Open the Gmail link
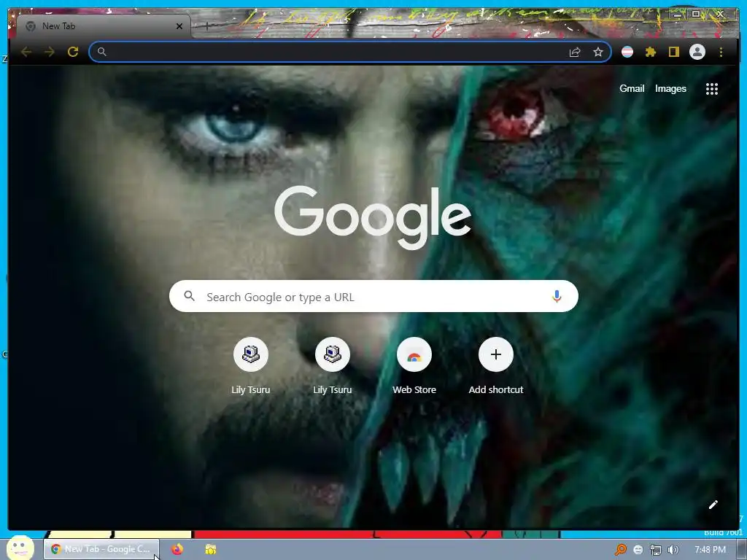This screenshot has width=747, height=560. point(632,88)
